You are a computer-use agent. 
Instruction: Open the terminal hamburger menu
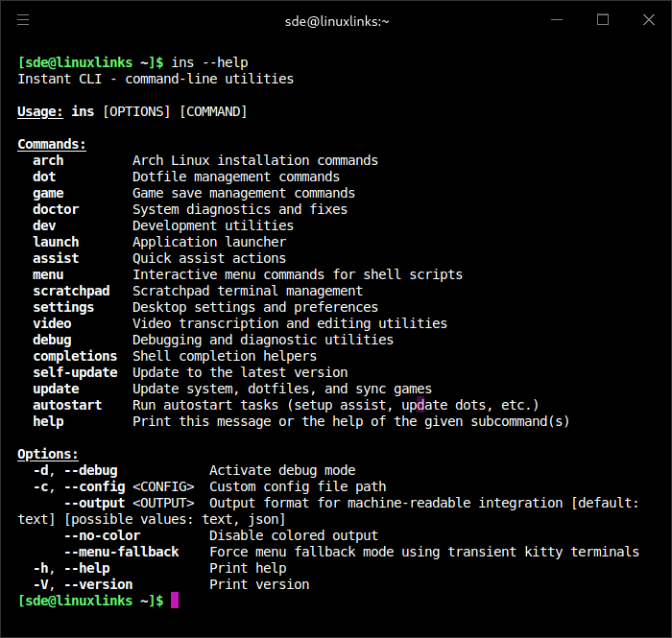23,20
